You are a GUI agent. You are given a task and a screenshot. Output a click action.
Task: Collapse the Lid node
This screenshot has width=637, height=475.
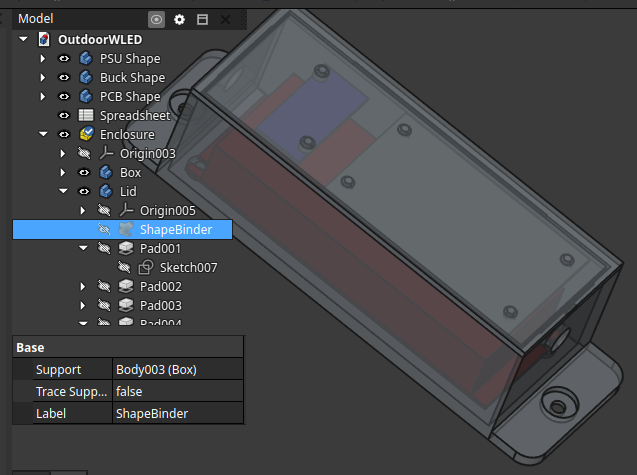63,191
